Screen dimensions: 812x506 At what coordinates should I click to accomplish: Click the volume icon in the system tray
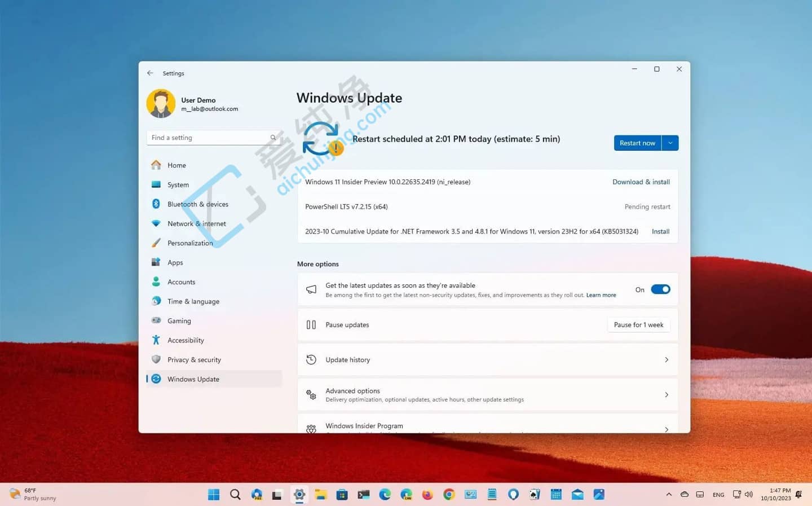coord(748,494)
